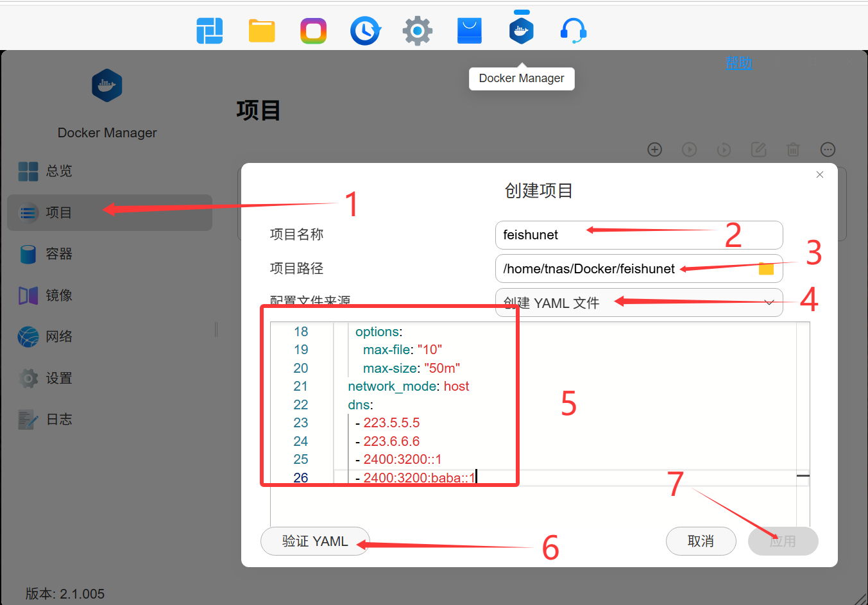Click the 取消 cancel button
Image resolution: width=868 pixels, height=605 pixels.
click(701, 541)
